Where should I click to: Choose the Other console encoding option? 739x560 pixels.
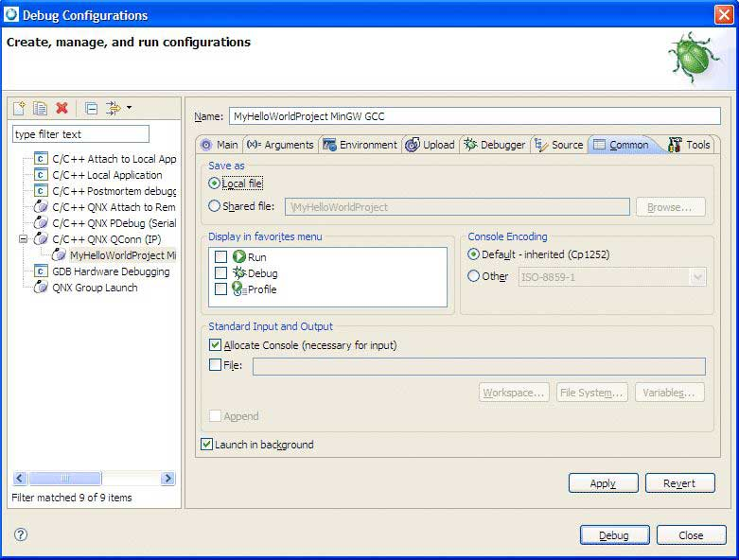click(x=474, y=276)
